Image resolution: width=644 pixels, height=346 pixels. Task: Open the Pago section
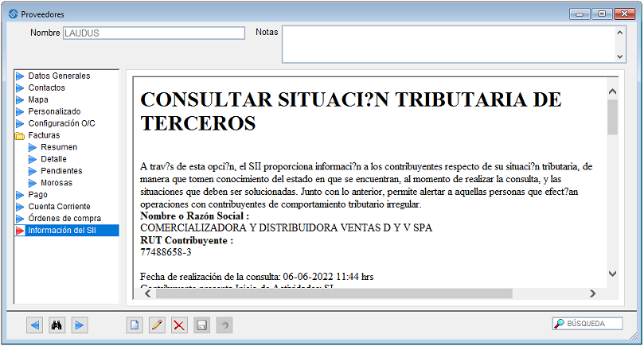click(x=37, y=195)
